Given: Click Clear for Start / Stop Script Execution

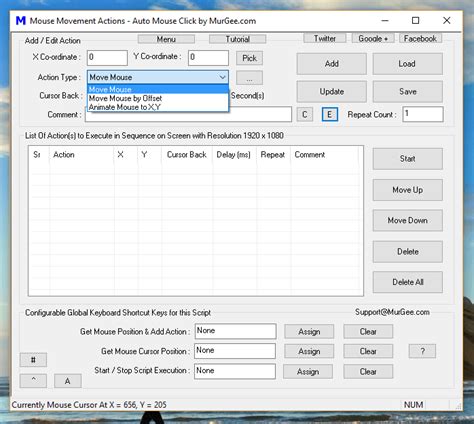Looking at the screenshot, I should tap(368, 371).
